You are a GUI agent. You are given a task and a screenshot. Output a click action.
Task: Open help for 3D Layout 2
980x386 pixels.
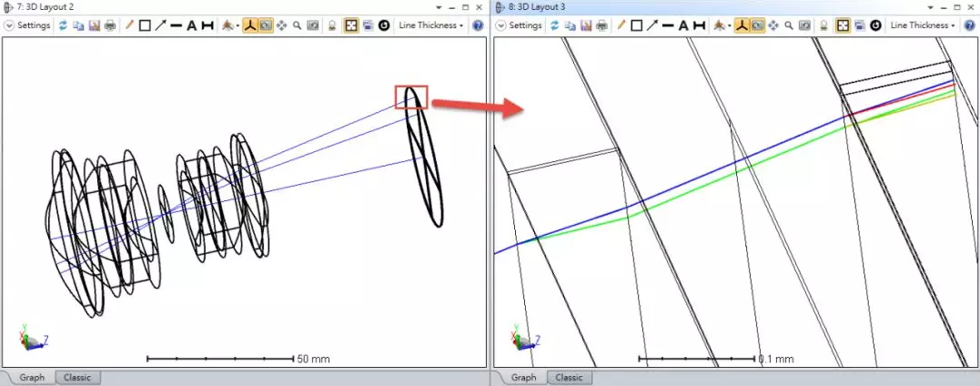click(x=478, y=25)
